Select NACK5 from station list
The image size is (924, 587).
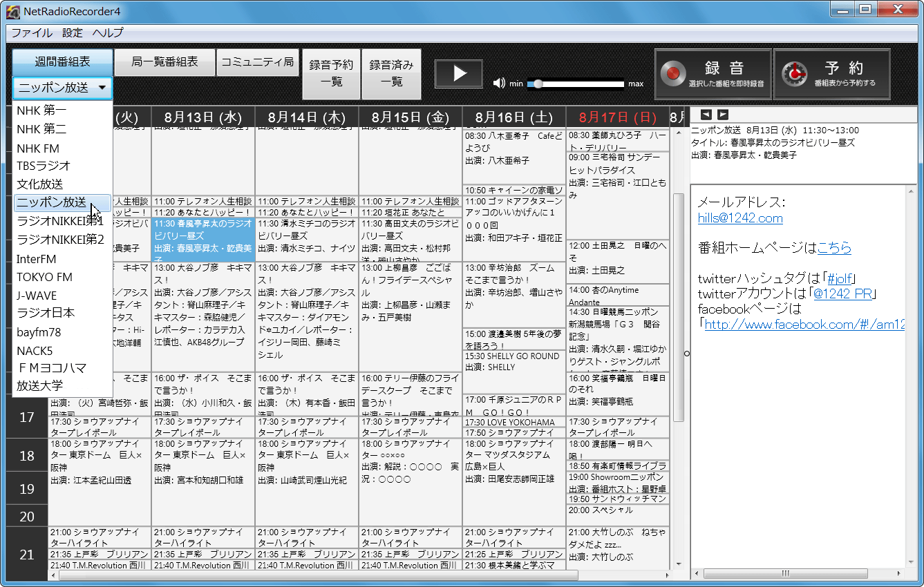click(x=62, y=351)
